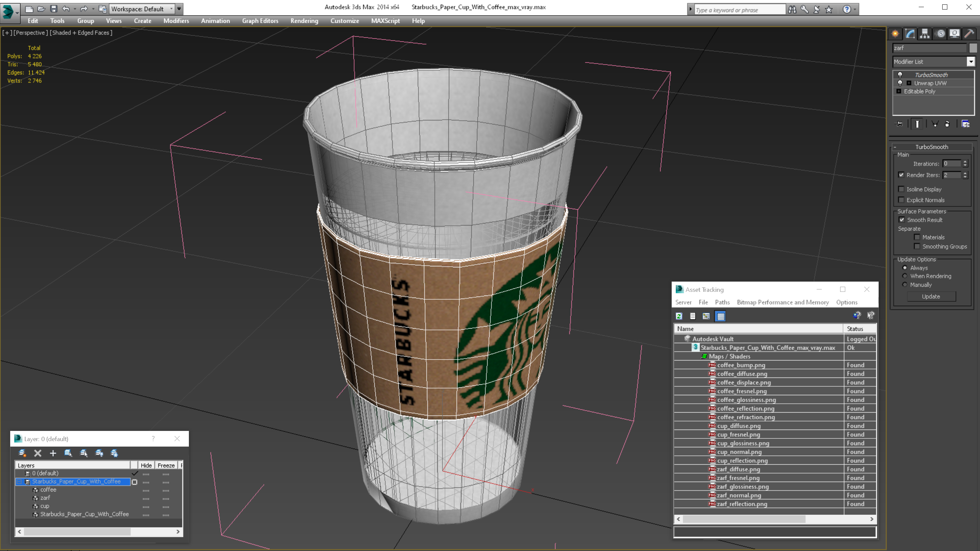The height and width of the screenshot is (551, 980).
Task: Click the Save File floppy icon
Action: point(54,9)
